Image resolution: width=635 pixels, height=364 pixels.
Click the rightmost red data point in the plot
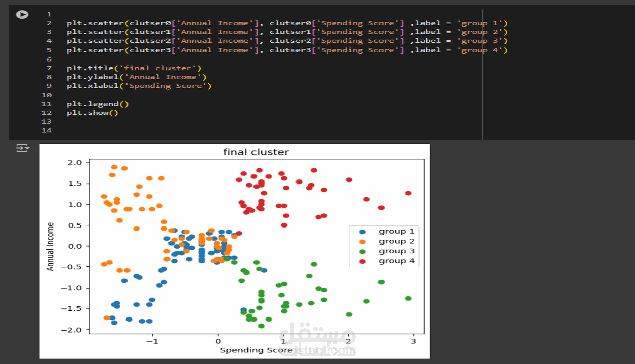(408, 193)
